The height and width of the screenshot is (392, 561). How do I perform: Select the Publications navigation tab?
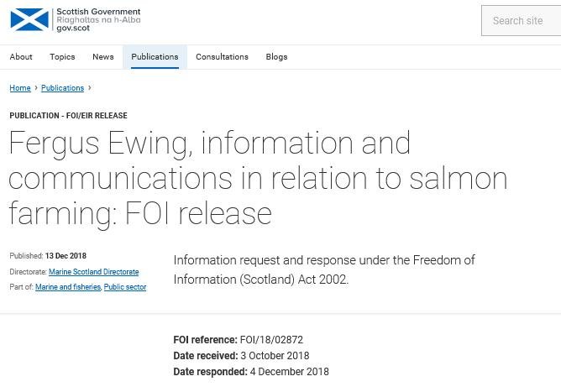155,57
